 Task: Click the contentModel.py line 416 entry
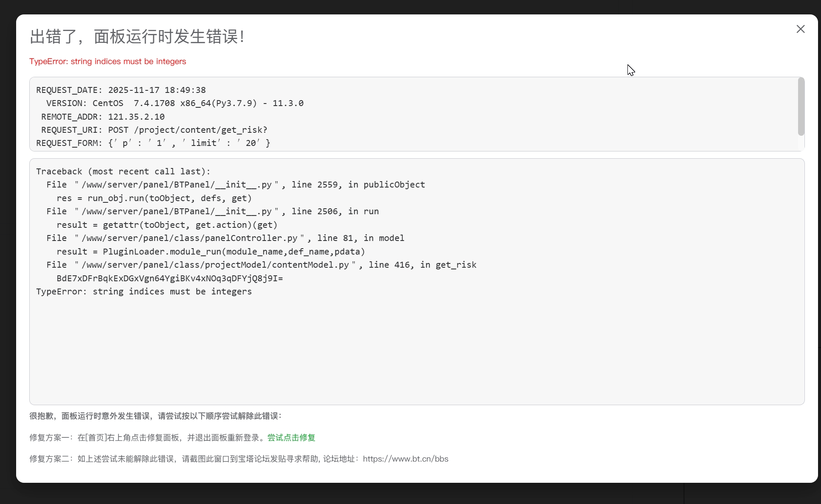click(x=261, y=265)
